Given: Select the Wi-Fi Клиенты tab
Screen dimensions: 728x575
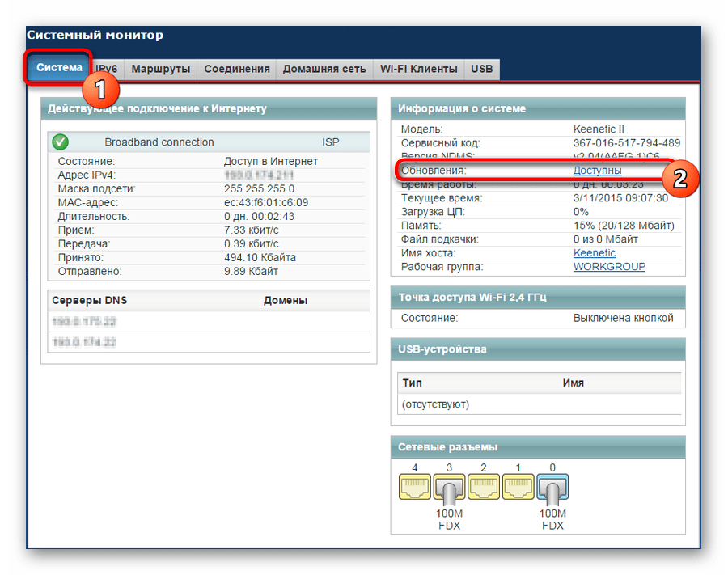Looking at the screenshot, I should click(419, 70).
